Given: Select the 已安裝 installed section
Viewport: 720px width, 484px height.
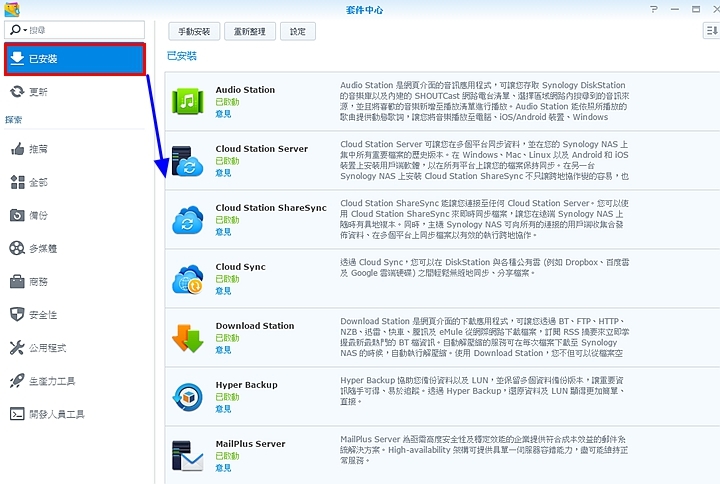Looking at the screenshot, I should pos(75,59).
